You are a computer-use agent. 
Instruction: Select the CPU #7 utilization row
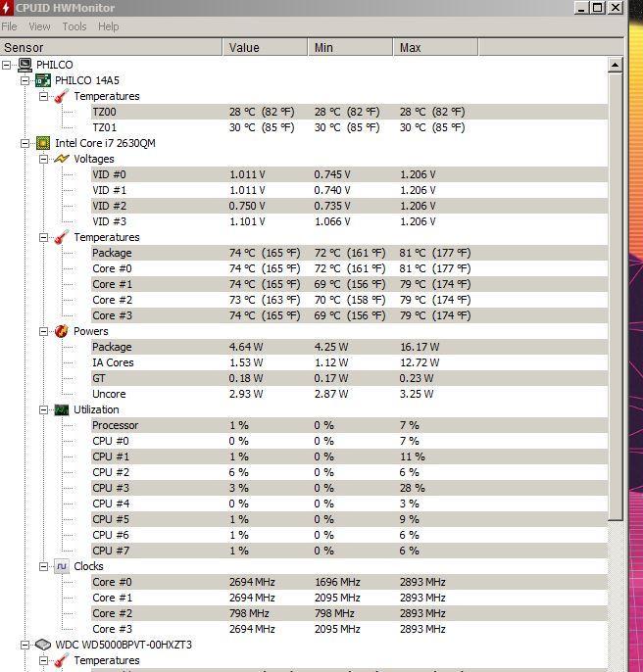tap(349, 551)
